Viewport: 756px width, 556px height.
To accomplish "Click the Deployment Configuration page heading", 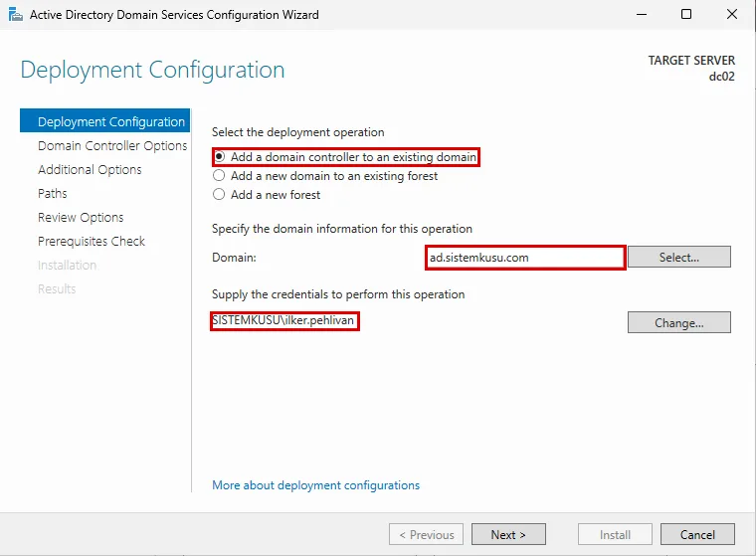I will 152,70.
